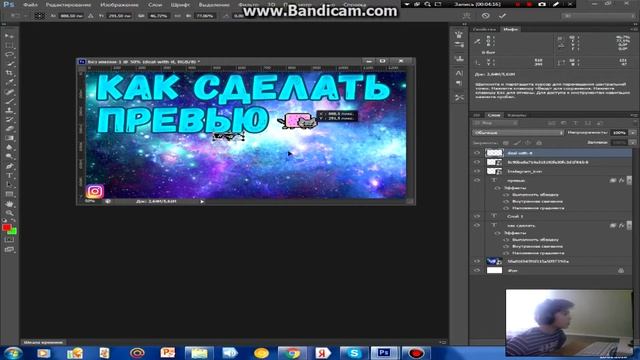The image size is (640, 360).
Task: Select the Eraser tool
Action: point(9,129)
